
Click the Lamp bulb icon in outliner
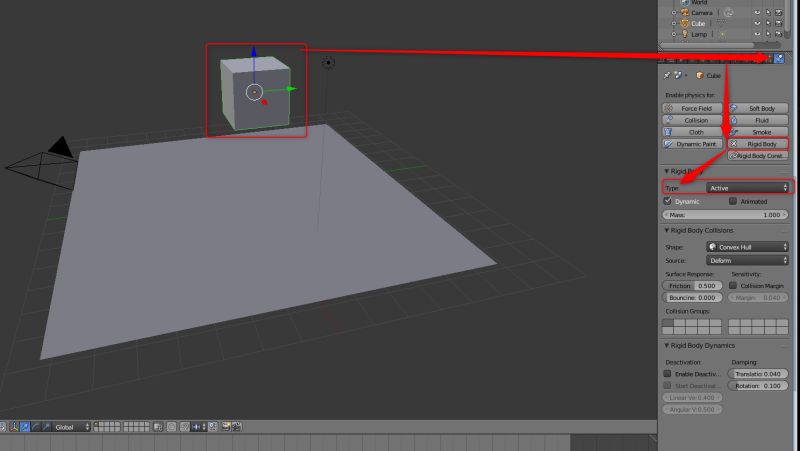[685, 34]
